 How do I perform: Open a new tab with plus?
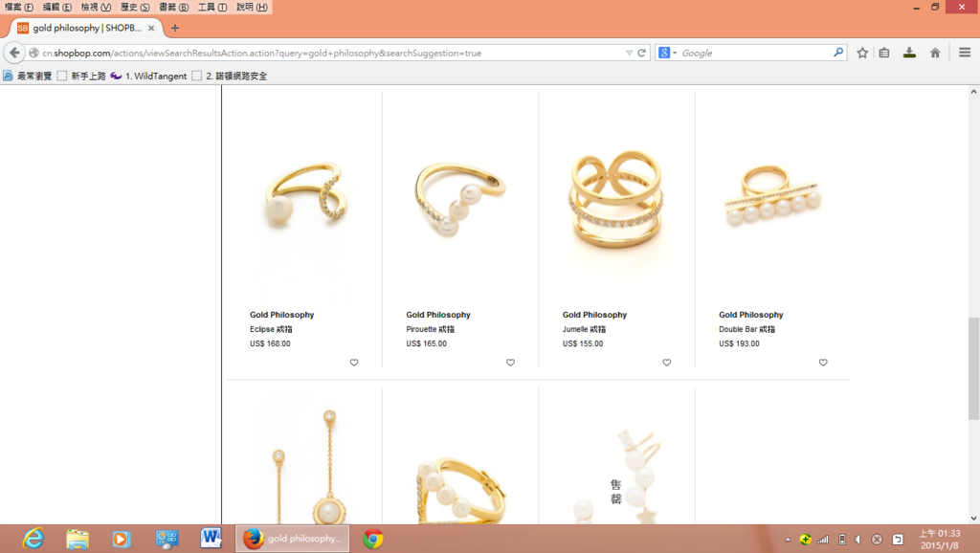175,28
